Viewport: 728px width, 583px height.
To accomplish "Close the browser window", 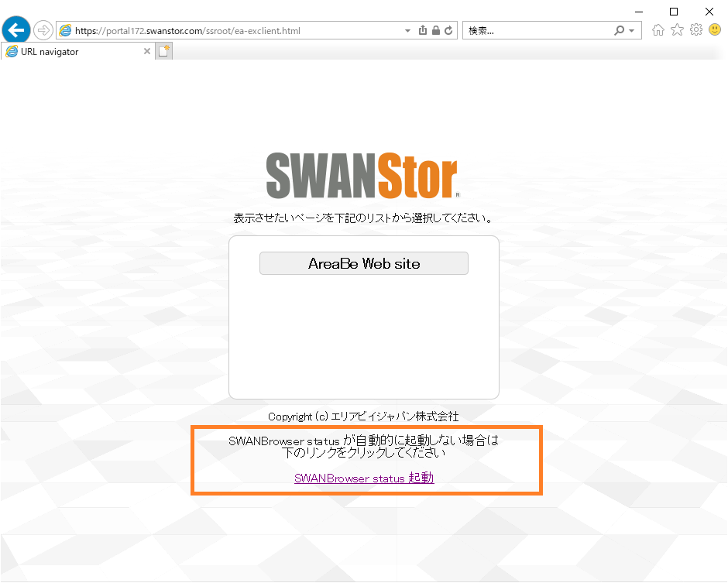I will pos(709,12).
